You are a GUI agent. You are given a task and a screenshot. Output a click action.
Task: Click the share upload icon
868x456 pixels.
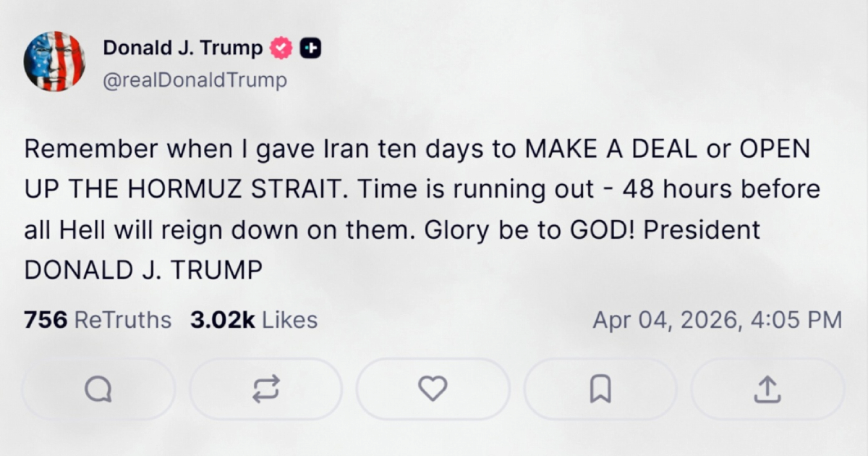point(767,389)
